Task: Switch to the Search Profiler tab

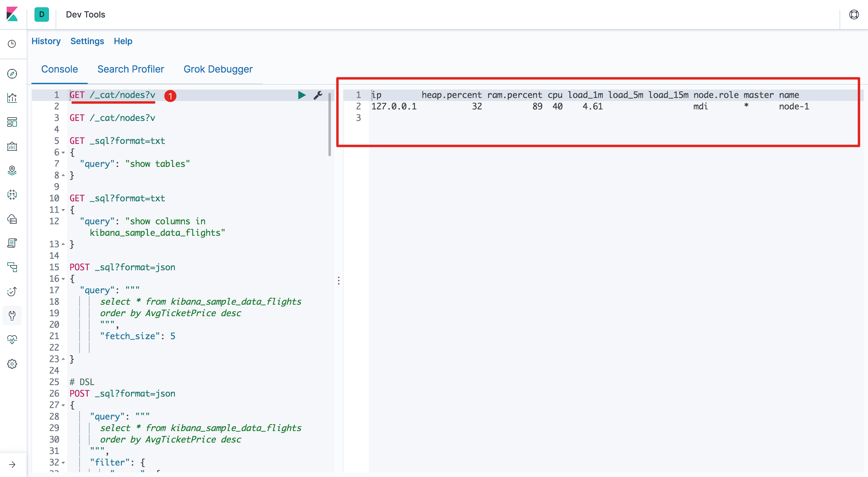Action: [x=131, y=69]
